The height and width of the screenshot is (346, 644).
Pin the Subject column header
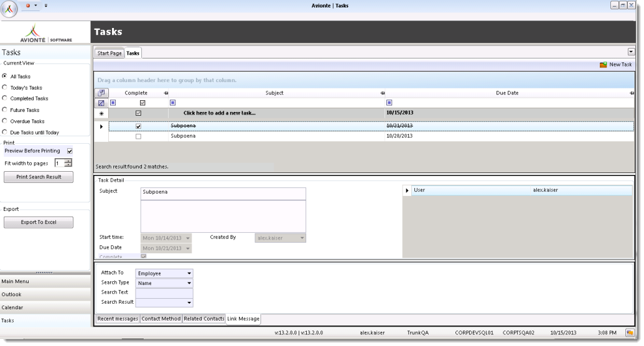[383, 93]
